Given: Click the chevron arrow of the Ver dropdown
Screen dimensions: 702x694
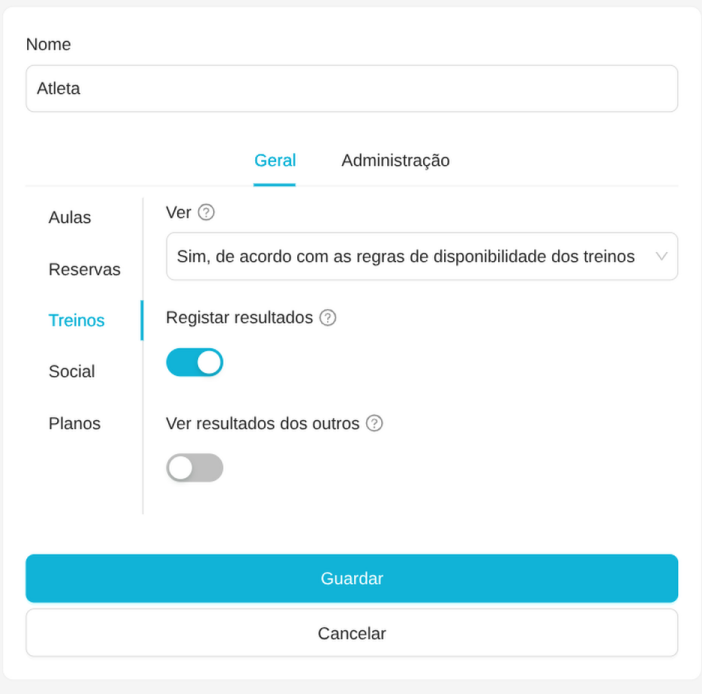Looking at the screenshot, I should click(x=661, y=257).
